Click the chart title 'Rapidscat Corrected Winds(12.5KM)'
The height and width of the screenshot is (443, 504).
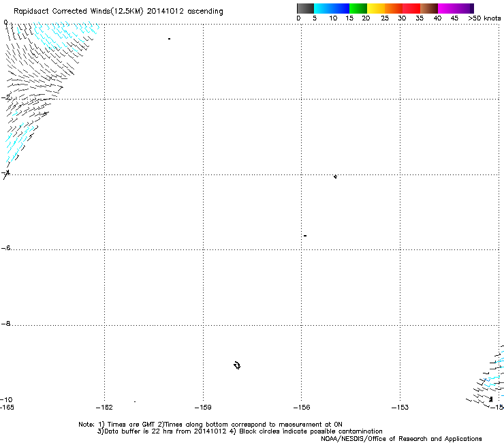(78, 12)
